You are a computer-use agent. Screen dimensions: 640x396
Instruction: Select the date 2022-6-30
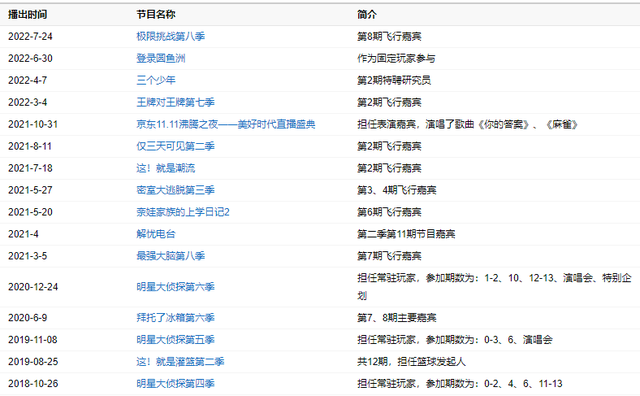30,59
